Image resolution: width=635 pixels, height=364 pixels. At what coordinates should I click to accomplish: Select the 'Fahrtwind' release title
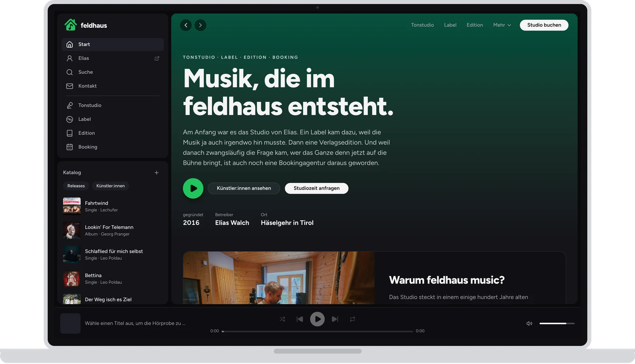pos(96,203)
